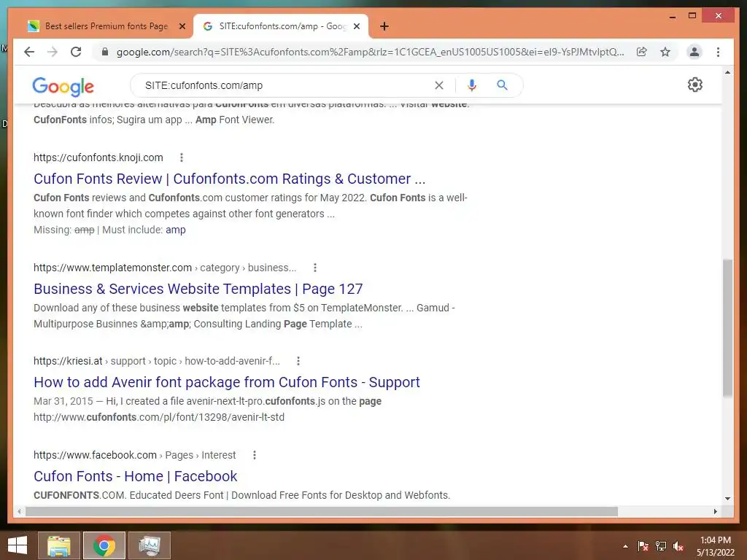The width and height of the screenshot is (747, 560).
Task: Open more options for templatemonster.com result
Action: pyautogui.click(x=314, y=268)
